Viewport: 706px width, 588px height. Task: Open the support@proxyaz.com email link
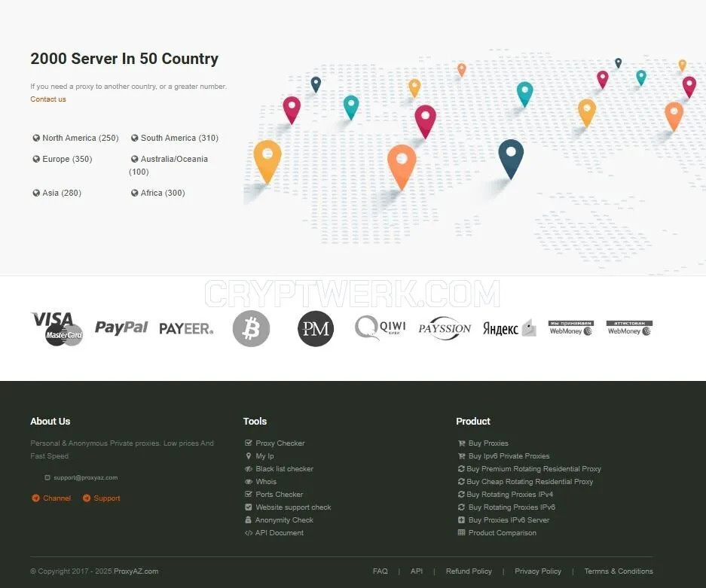[86, 478]
